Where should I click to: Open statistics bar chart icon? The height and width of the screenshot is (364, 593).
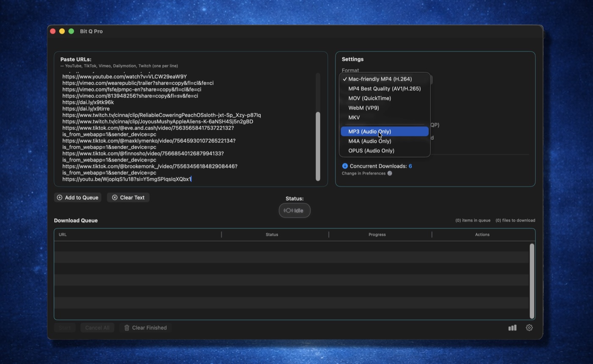tap(513, 328)
